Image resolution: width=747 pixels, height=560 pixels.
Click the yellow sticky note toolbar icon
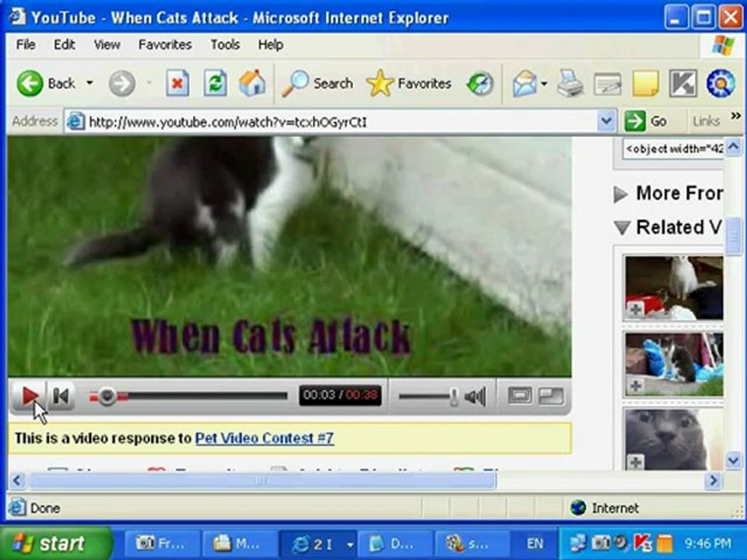coord(645,84)
